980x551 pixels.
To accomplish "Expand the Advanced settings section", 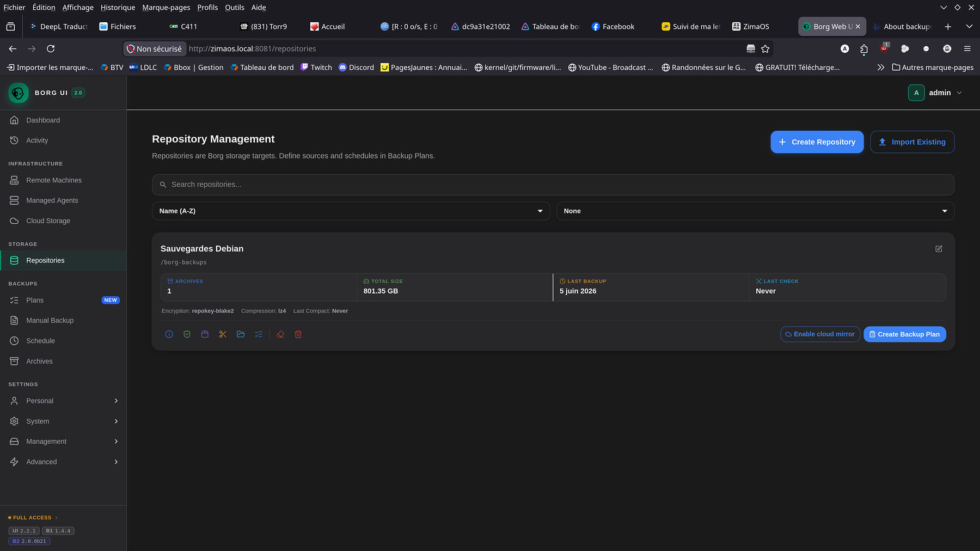I will [63, 462].
